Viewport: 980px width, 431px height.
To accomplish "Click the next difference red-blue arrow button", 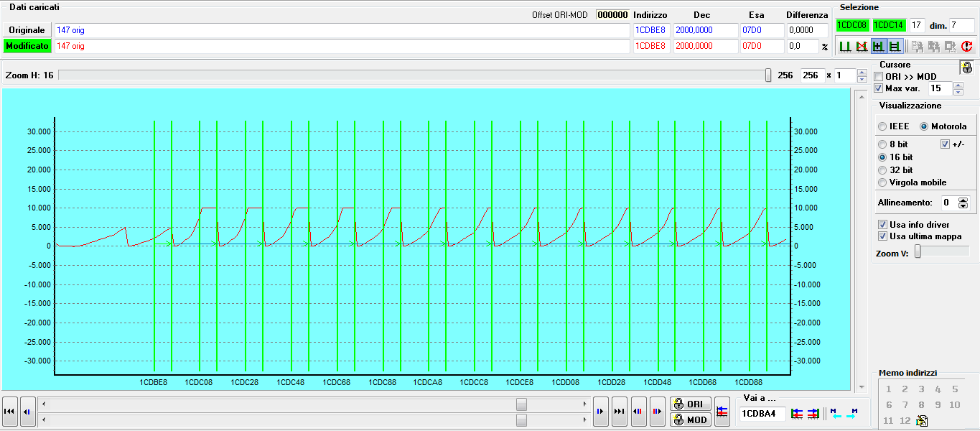I will tap(656, 412).
